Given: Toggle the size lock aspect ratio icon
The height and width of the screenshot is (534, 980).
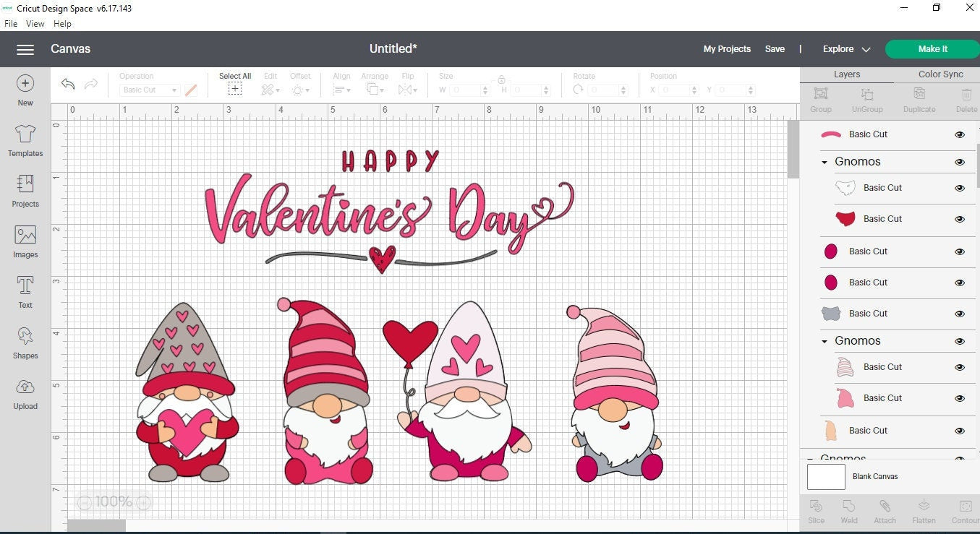Looking at the screenshot, I should tap(501, 79).
